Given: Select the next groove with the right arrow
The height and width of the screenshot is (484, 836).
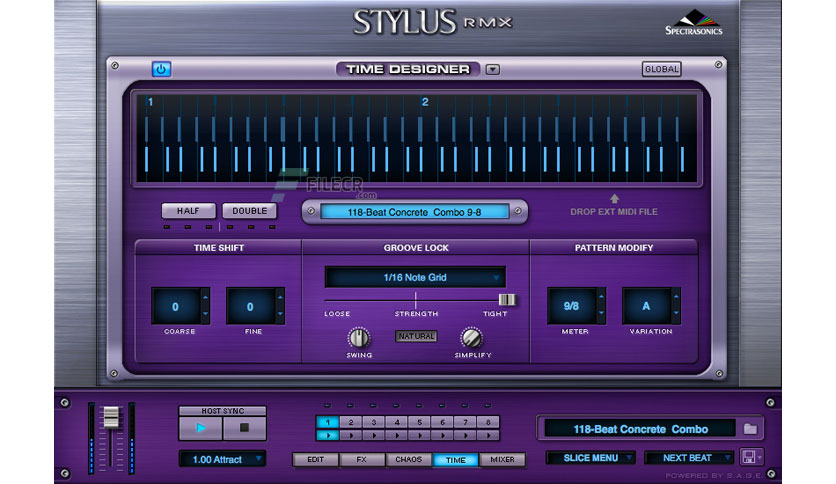Looking at the screenshot, I should (x=518, y=211).
